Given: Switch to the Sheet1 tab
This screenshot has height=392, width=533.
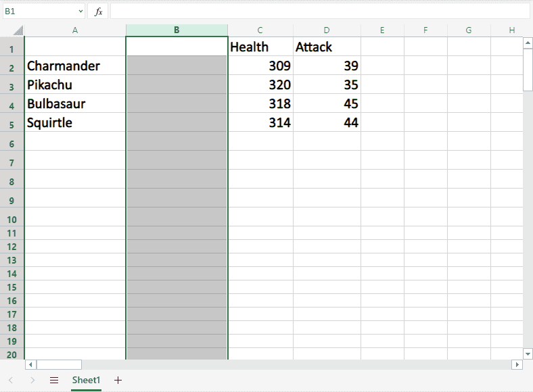Looking at the screenshot, I should 86,381.
